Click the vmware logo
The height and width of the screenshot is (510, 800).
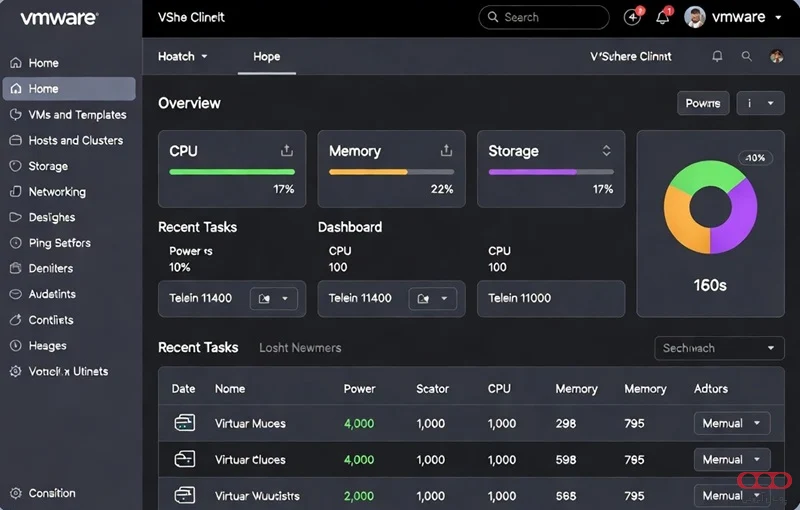(x=59, y=18)
